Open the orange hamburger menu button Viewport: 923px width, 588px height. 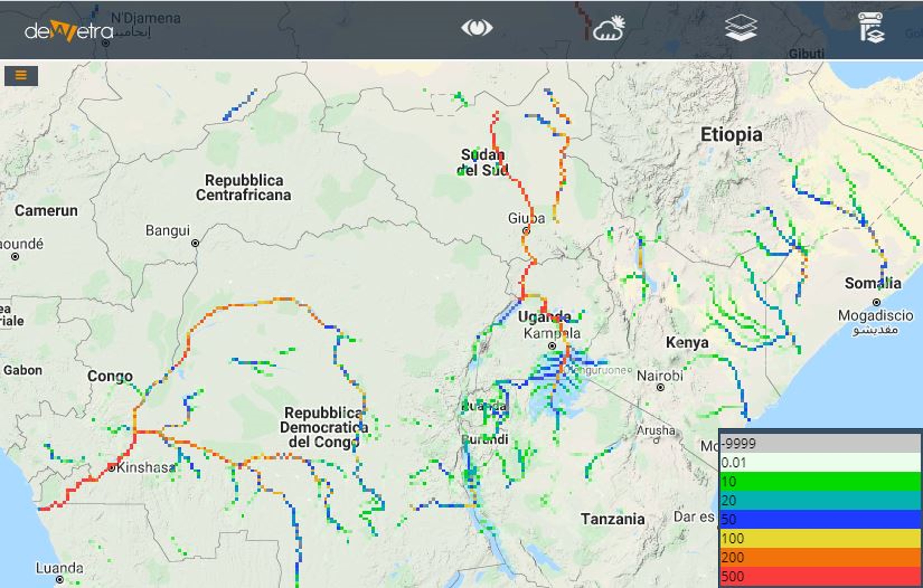click(21, 75)
